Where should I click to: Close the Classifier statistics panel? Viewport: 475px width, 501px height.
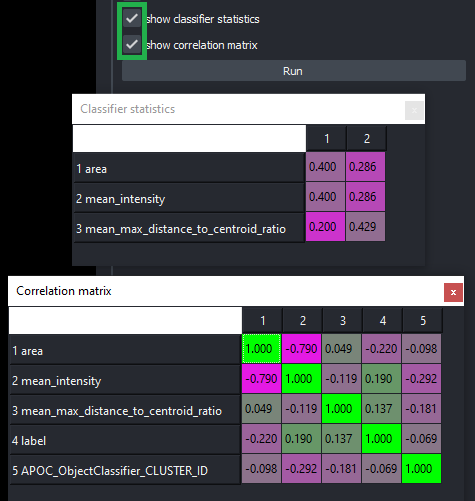[x=414, y=110]
